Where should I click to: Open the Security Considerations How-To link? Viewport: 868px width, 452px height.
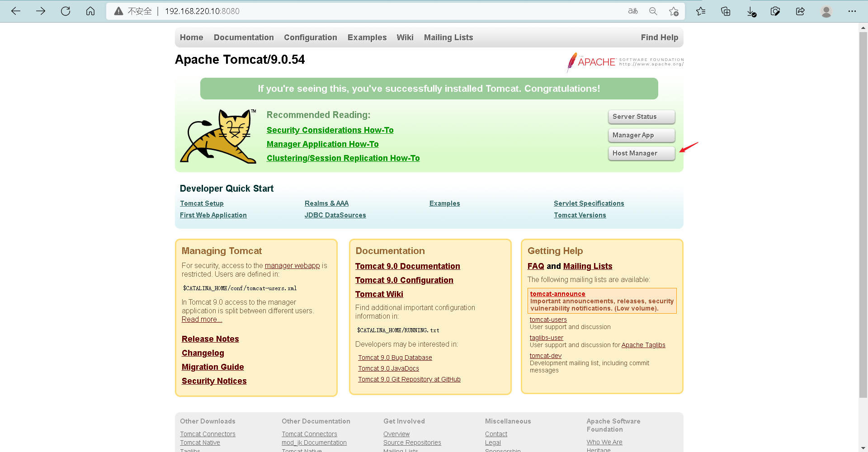point(330,130)
